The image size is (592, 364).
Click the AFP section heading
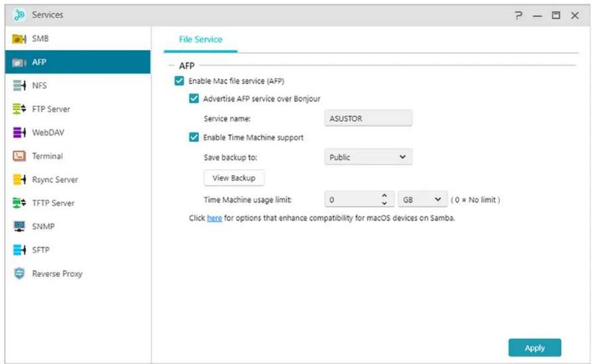pos(187,65)
